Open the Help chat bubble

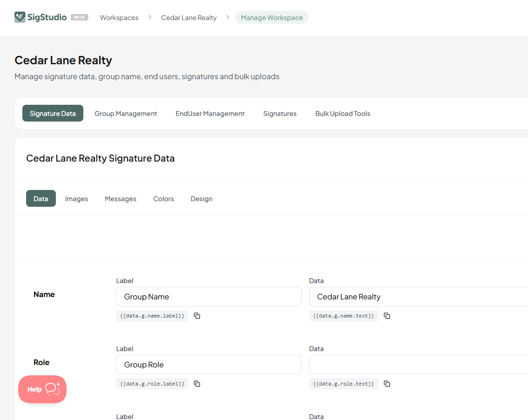pyautogui.click(x=42, y=389)
